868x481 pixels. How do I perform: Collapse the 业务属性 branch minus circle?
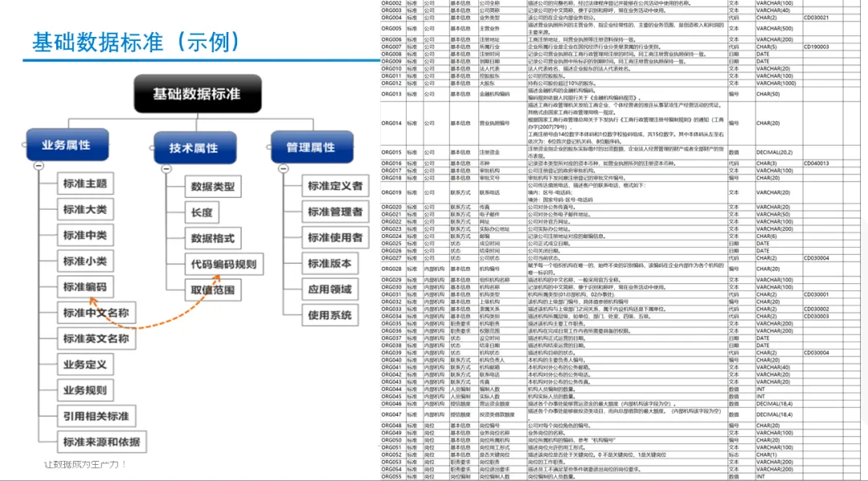38,165
